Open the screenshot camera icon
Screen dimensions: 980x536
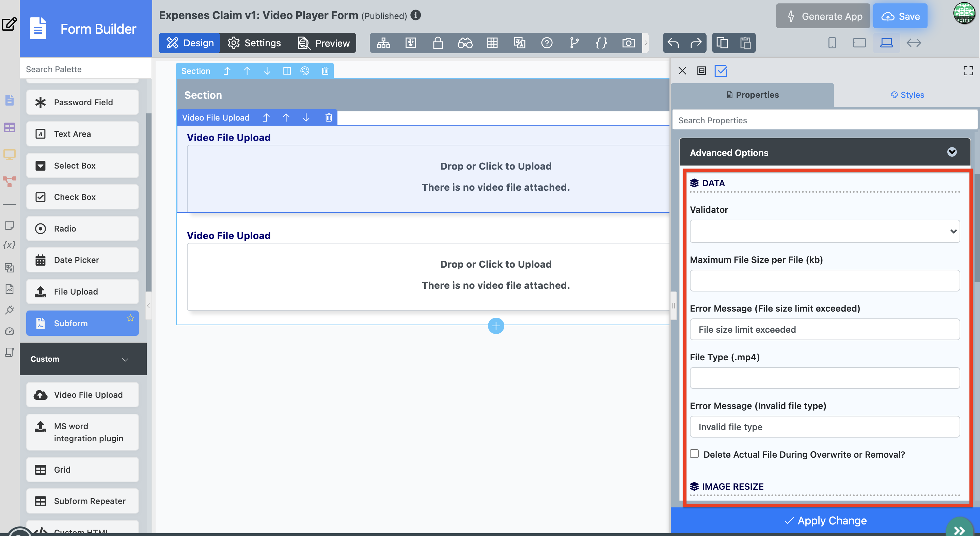point(628,43)
